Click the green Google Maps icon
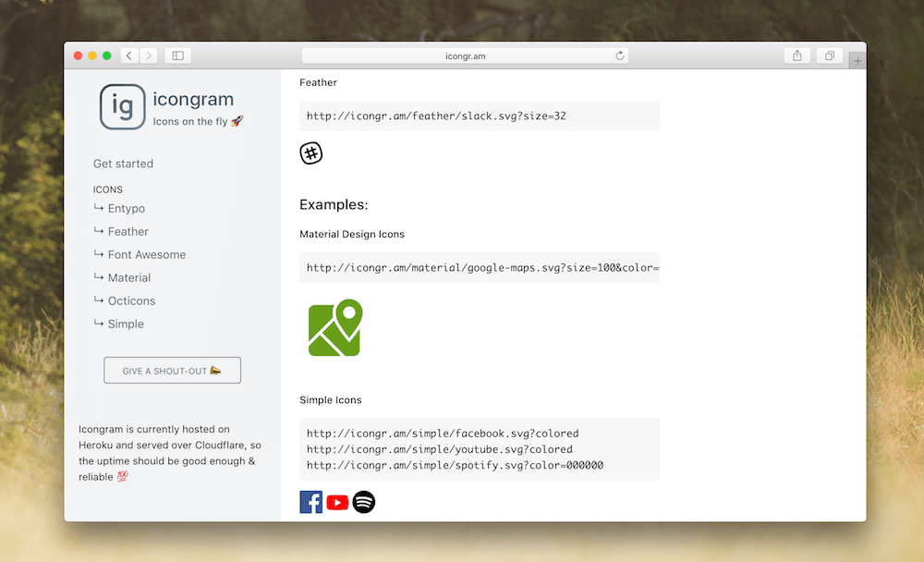 tap(334, 327)
